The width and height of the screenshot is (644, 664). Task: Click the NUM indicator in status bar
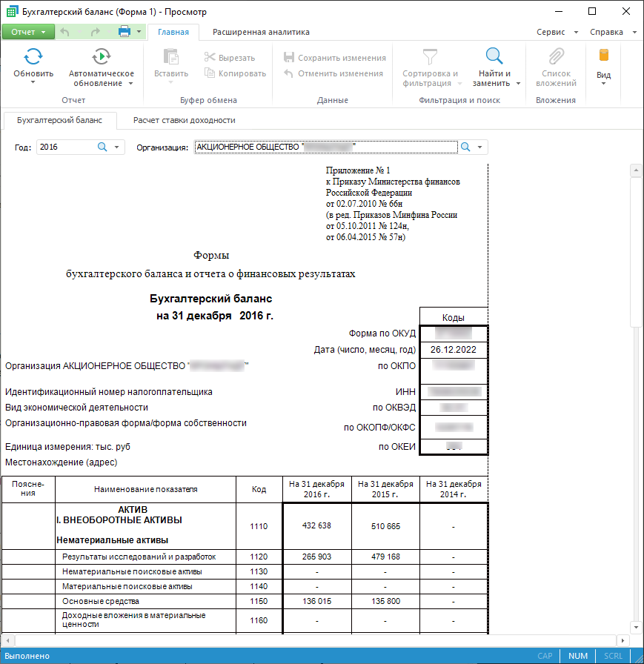(x=578, y=656)
